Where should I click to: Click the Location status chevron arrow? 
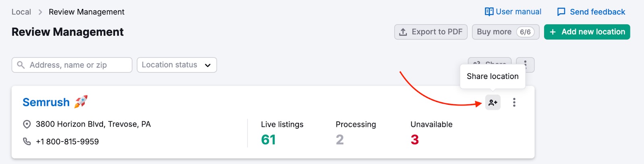[208, 65]
